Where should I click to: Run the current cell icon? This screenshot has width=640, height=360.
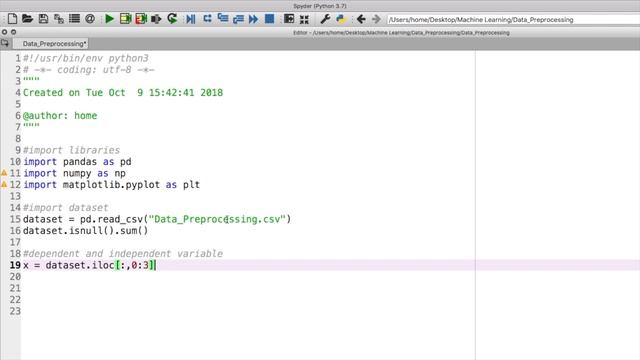[125, 19]
